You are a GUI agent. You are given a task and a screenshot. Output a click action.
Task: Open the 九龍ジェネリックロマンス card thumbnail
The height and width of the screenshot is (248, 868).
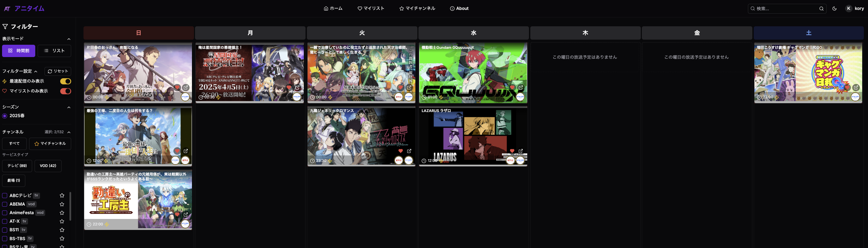click(x=361, y=136)
